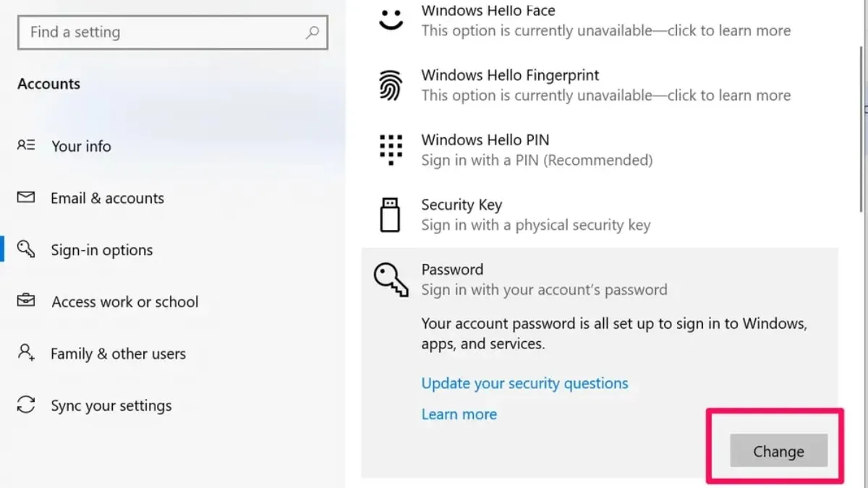The image size is (868, 488).
Task: Click the Security Key USB drive icon
Action: coord(391,214)
